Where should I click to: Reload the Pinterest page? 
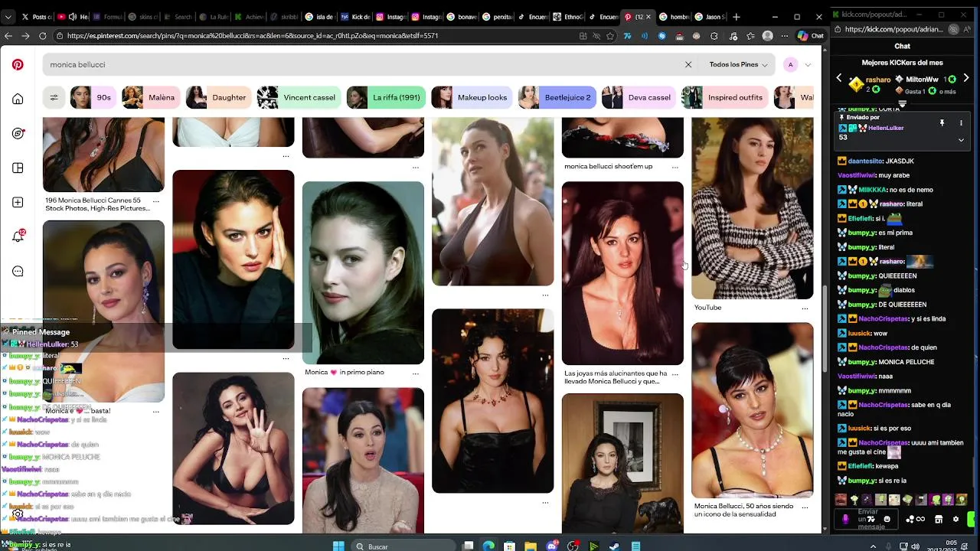pyautogui.click(x=42, y=35)
